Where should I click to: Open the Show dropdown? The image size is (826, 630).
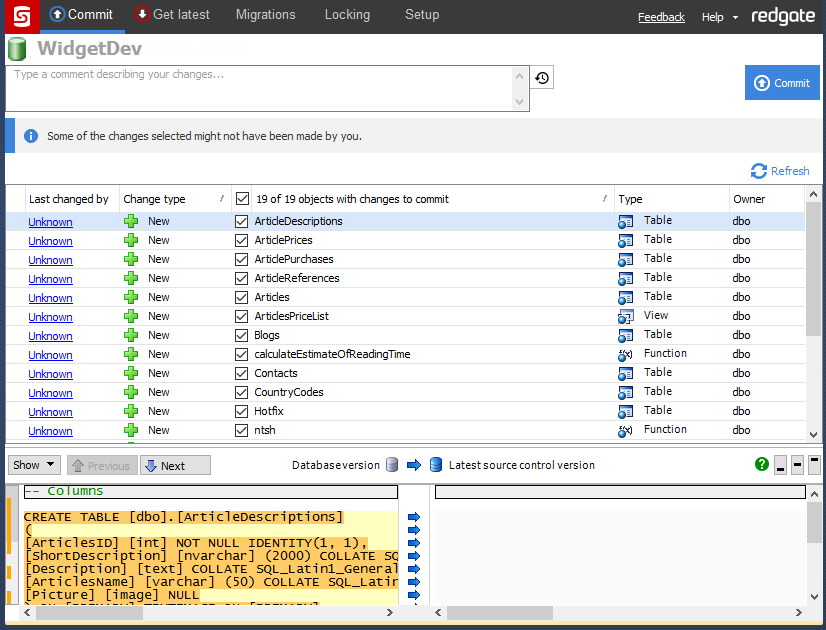tap(33, 465)
